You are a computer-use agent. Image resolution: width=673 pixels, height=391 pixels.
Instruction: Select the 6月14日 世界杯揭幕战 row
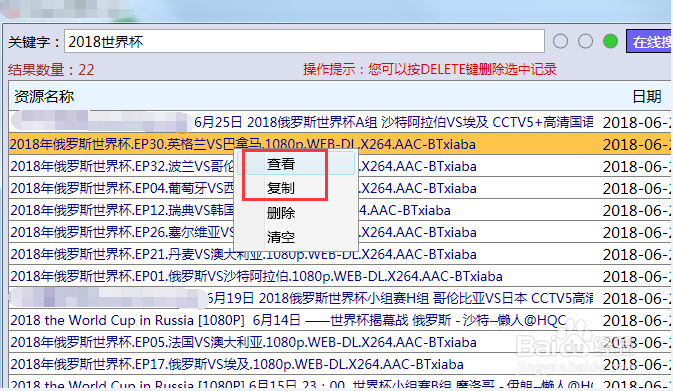340,320
